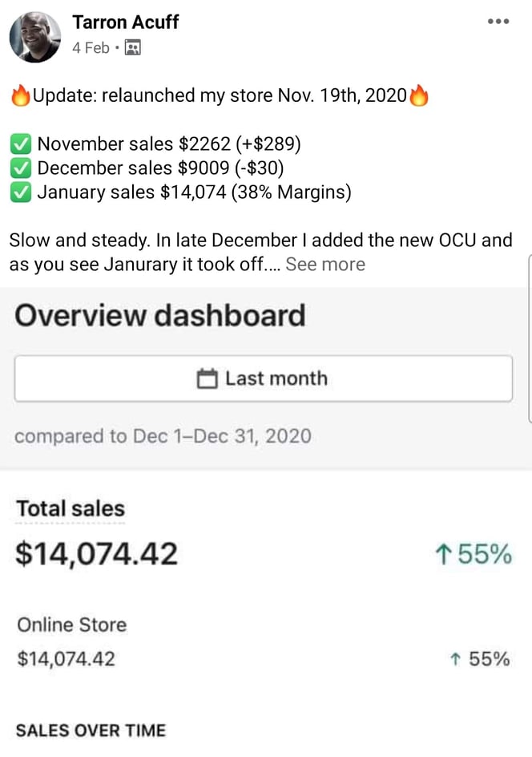Open the "Last month" date range dropdown
The height and width of the screenshot is (757, 532).
(263, 378)
